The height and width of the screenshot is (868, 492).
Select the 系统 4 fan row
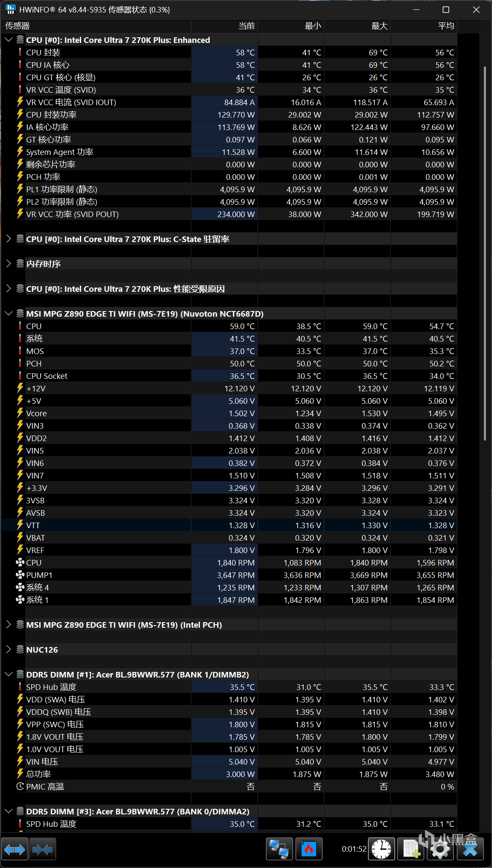tap(229, 587)
